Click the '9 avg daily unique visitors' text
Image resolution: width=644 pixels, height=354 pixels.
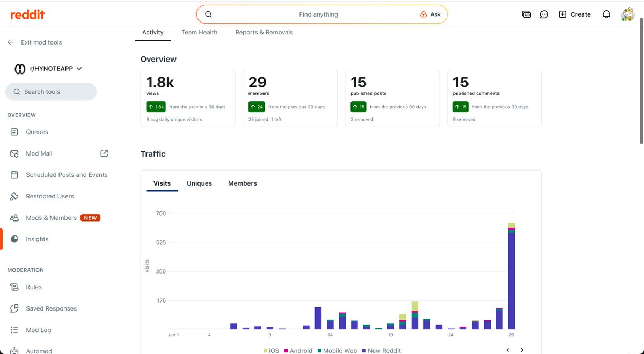click(174, 120)
